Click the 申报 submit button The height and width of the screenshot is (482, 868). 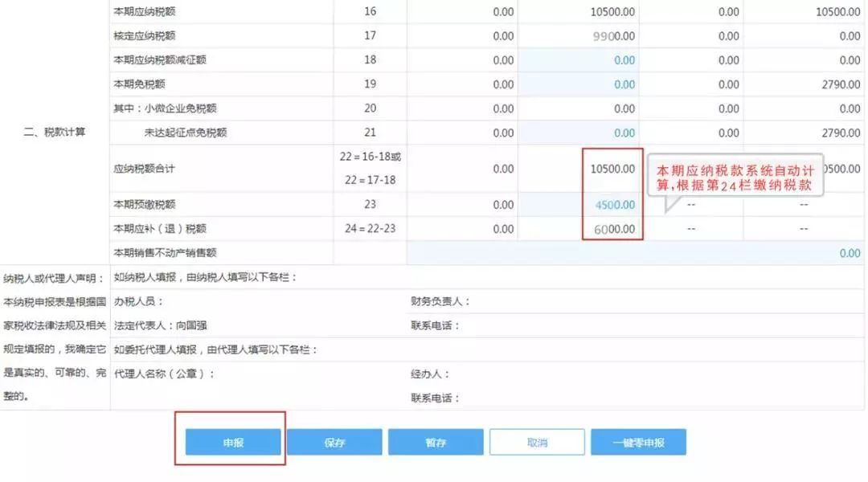[x=233, y=442]
